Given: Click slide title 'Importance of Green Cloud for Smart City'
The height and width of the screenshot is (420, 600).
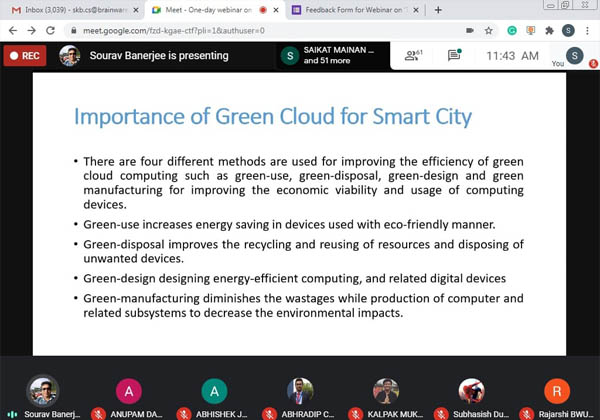Looking at the screenshot, I should tap(273, 117).
